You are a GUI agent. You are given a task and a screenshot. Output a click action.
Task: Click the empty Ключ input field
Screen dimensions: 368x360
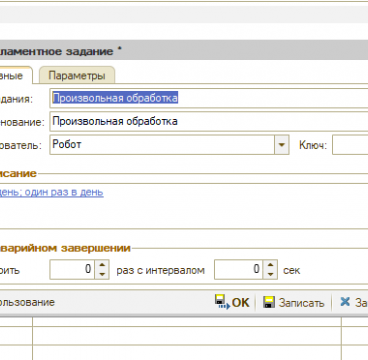click(350, 145)
